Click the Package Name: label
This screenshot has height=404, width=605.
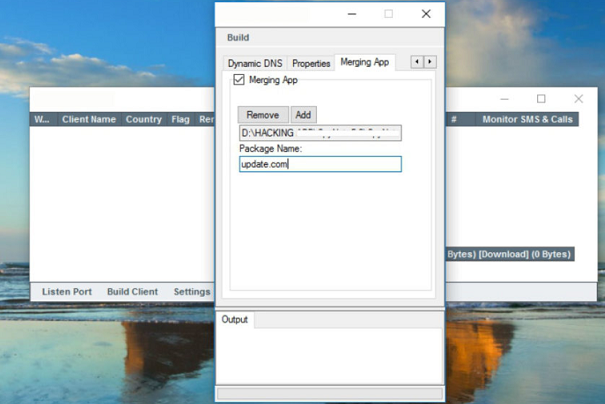[x=270, y=149]
